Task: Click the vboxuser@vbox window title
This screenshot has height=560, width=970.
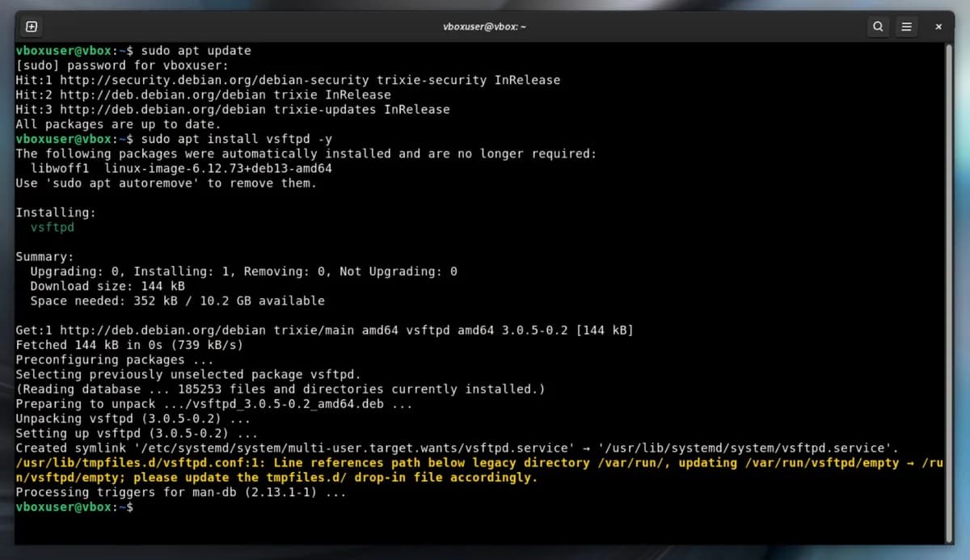Action: click(x=485, y=27)
